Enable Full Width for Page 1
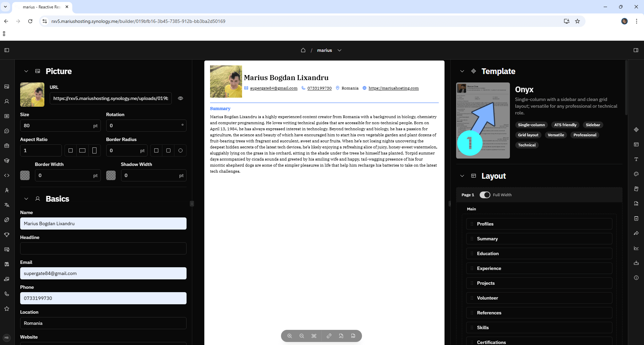Screen dimensions: 644x345 (x=485, y=195)
